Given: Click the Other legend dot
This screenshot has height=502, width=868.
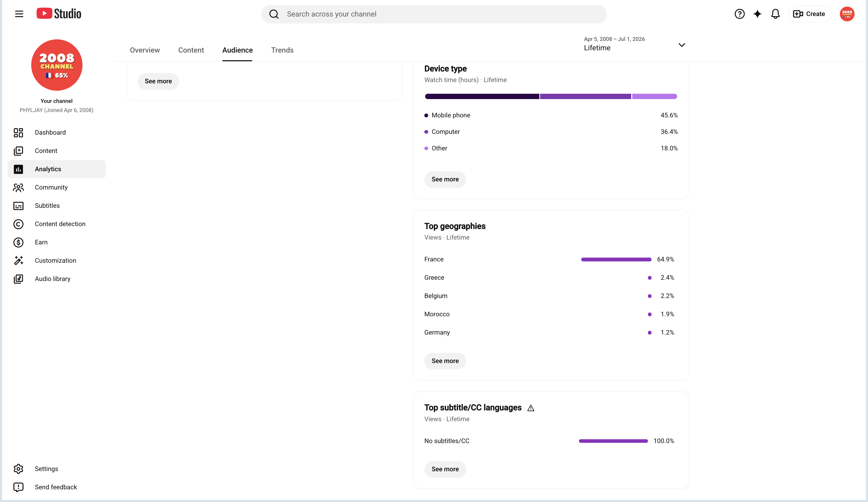Looking at the screenshot, I should [x=426, y=149].
